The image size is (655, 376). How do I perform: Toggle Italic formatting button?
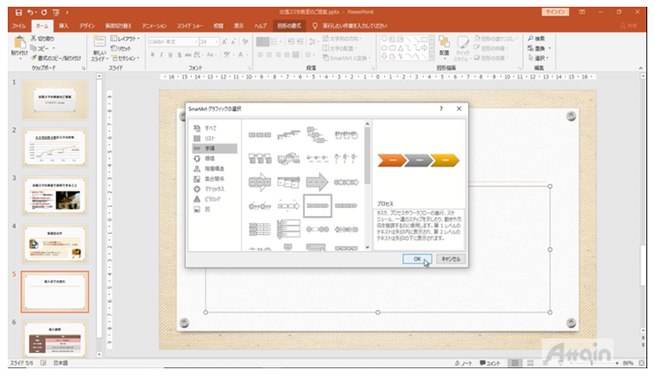point(162,55)
